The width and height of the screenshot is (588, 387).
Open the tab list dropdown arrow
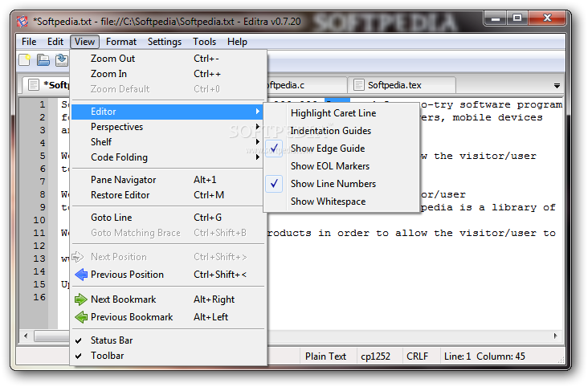tap(557, 86)
